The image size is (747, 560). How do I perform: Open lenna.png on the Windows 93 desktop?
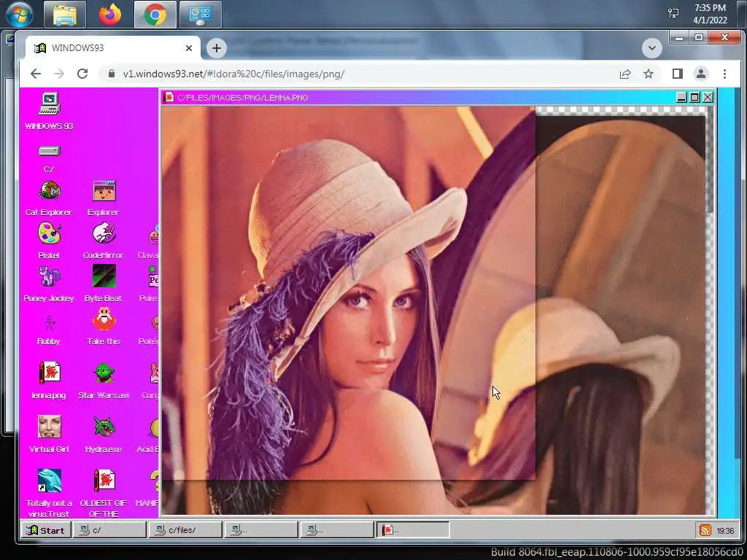[x=49, y=380]
